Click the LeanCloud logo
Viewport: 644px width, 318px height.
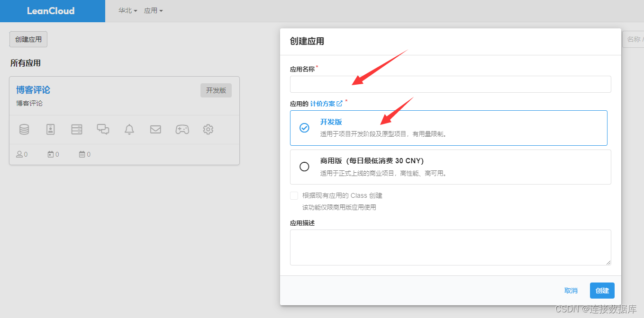51,11
